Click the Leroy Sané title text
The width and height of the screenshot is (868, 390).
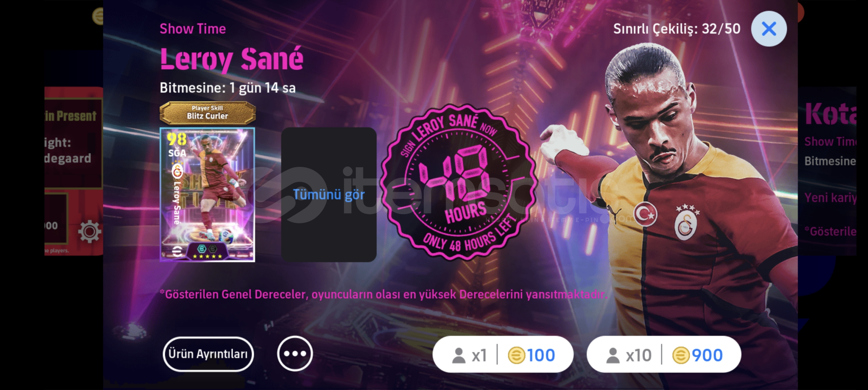(x=232, y=59)
